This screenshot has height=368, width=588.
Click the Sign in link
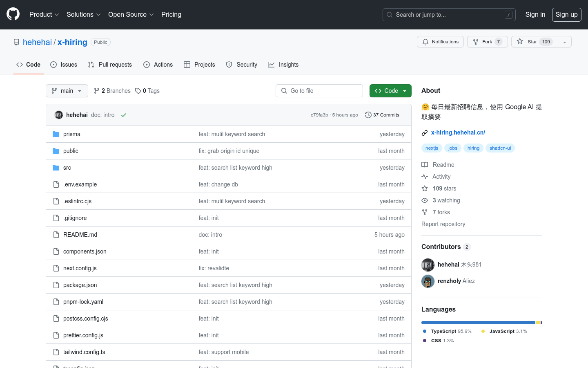click(535, 14)
